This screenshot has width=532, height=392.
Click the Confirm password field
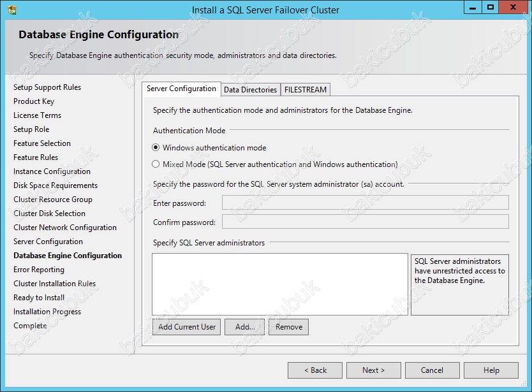366,221
